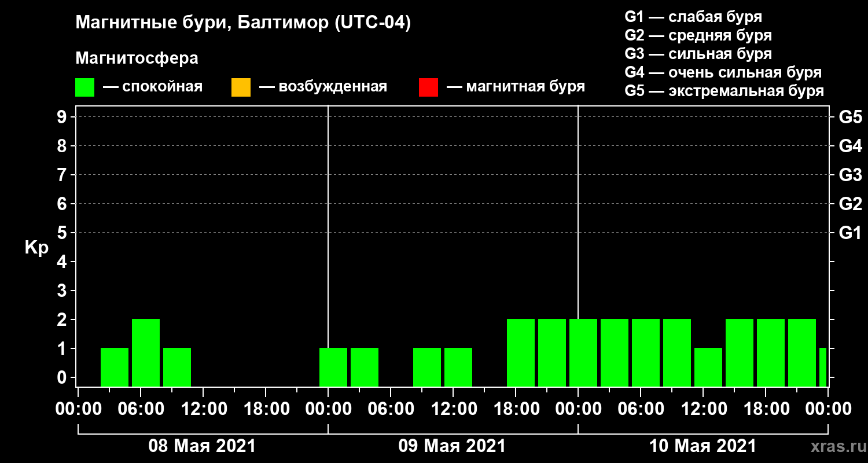This screenshot has width=868, height=463.
Task: Click the red 'магнитная буря' legend swatch
Action: coord(428,87)
